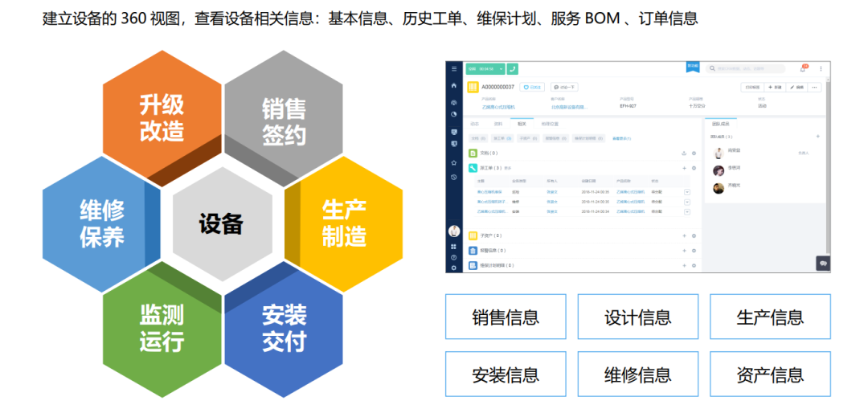This screenshot has height=405, width=868.
Task: Expand the first work order row dropdown
Action: [687, 192]
